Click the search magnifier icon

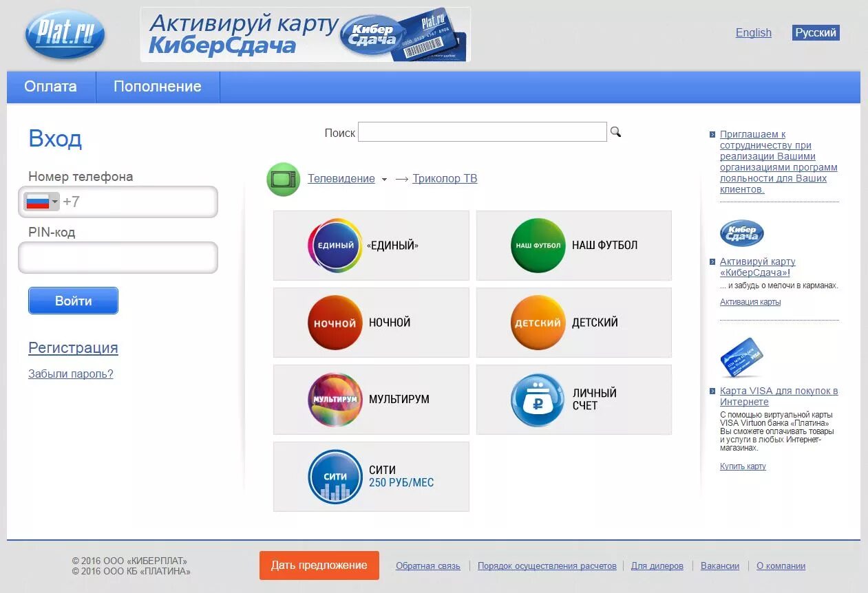(615, 132)
